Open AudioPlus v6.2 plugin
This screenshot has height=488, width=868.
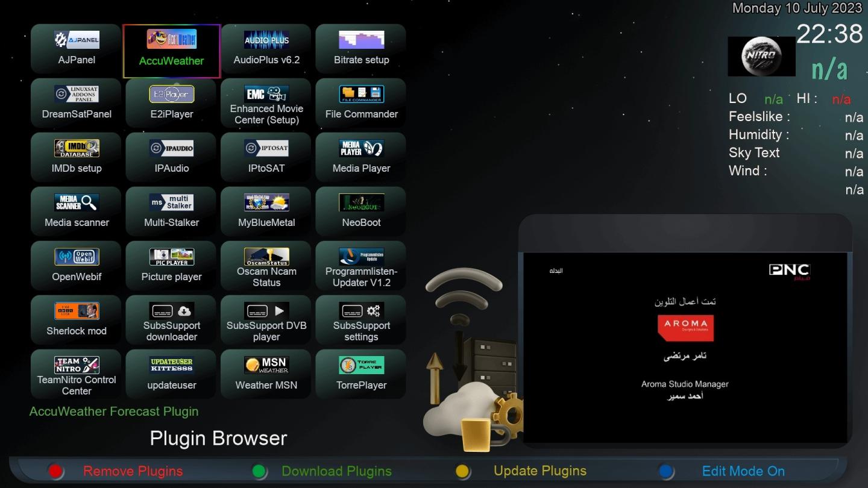266,49
